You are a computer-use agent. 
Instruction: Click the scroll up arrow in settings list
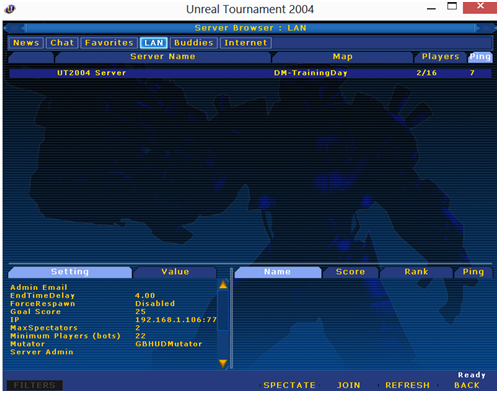click(x=223, y=284)
